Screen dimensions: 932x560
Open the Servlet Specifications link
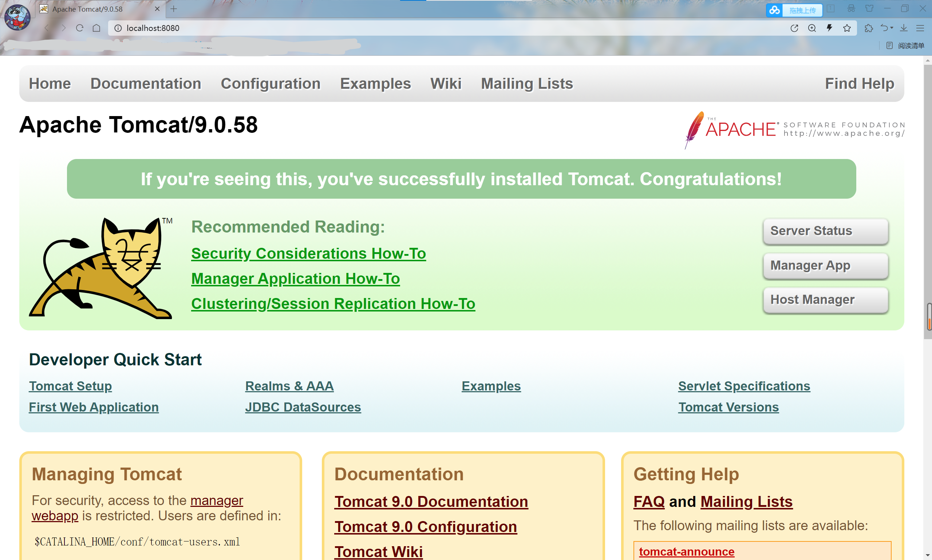click(744, 386)
